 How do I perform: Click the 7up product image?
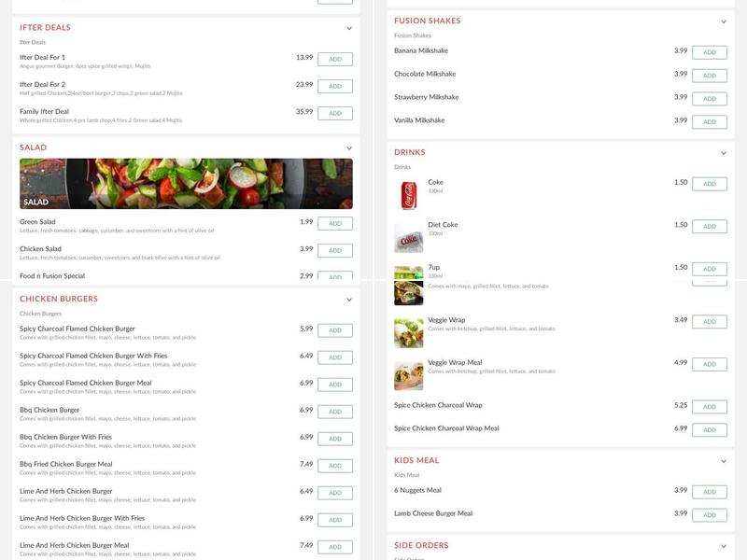click(409, 271)
